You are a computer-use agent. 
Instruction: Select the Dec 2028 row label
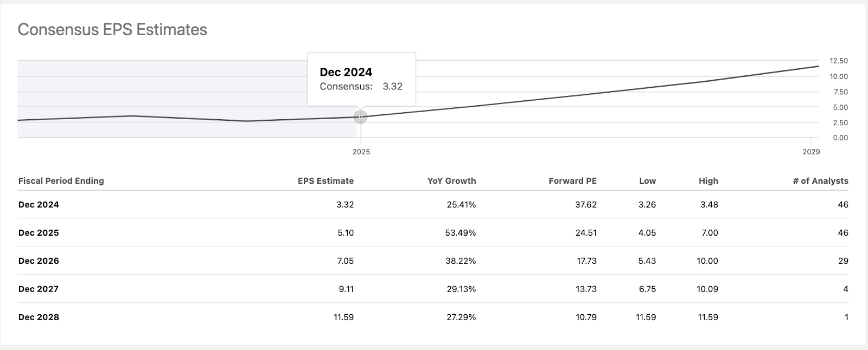pos(39,317)
